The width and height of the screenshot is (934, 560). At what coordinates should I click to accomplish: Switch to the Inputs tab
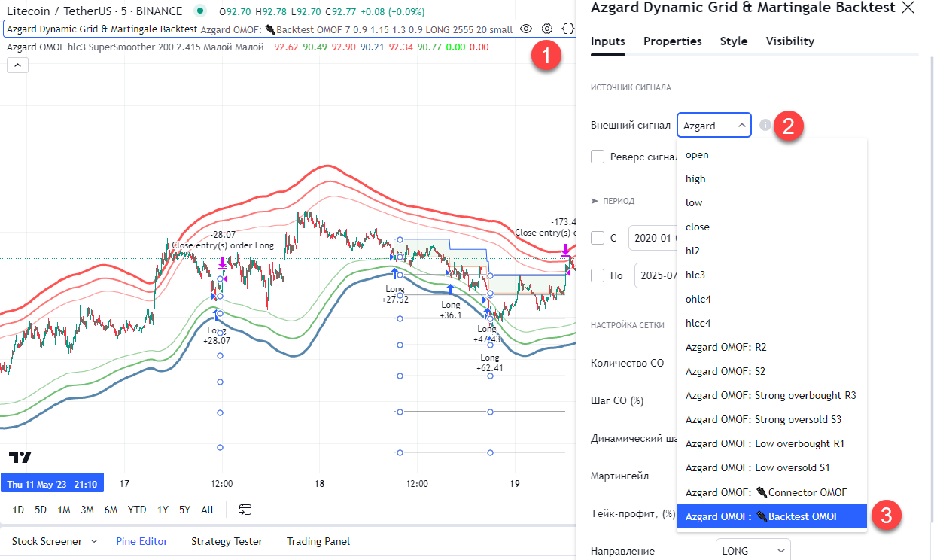[608, 41]
